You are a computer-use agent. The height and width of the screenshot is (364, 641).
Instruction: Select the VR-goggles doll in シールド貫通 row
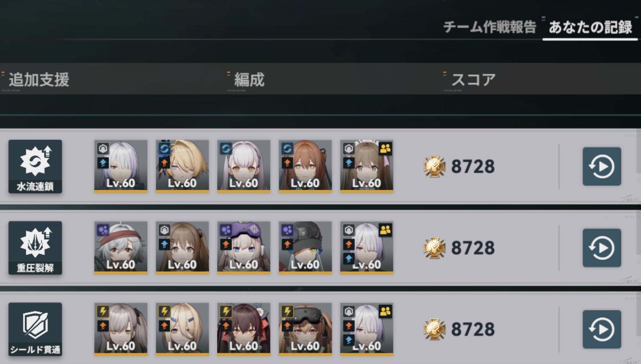coord(305,329)
